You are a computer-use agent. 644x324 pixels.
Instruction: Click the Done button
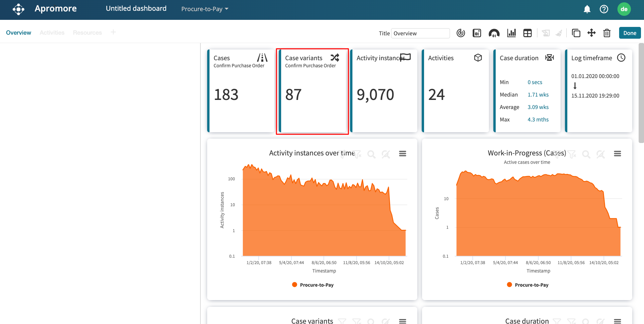[x=630, y=33]
